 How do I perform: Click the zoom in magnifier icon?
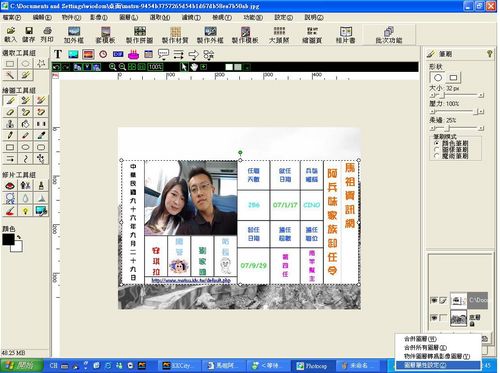pyautogui.click(x=113, y=67)
